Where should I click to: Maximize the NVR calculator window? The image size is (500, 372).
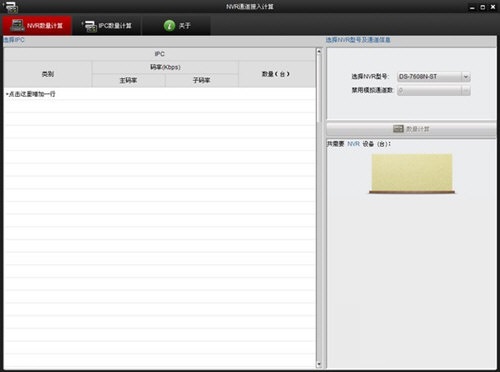[x=482, y=7]
